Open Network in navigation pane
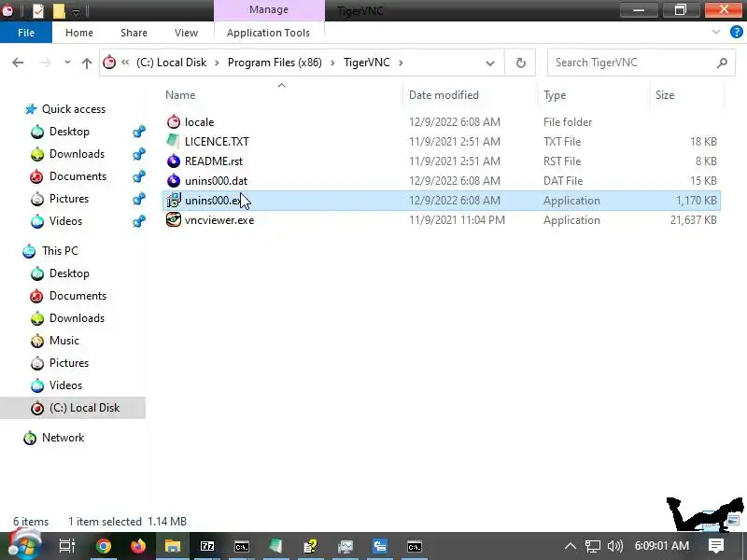747x560 pixels. click(x=63, y=438)
